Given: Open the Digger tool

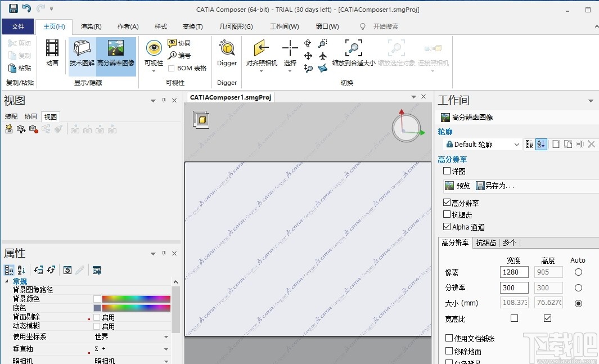Looking at the screenshot, I should 227,53.
